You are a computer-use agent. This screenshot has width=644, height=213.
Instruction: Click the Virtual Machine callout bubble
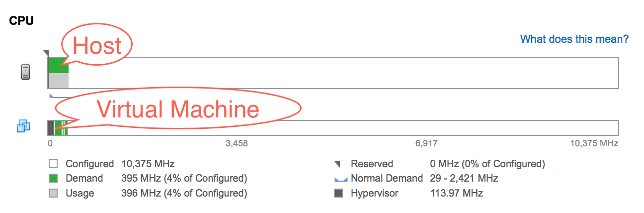177,109
